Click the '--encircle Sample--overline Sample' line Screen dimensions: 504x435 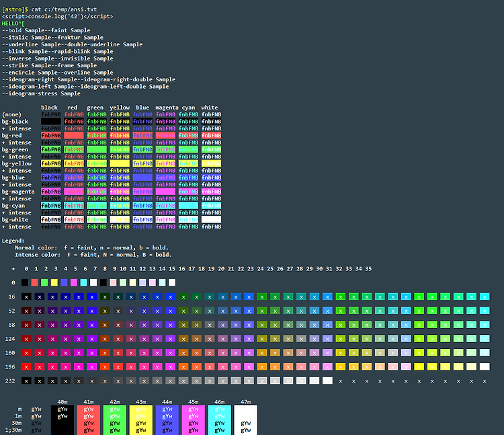coord(57,73)
